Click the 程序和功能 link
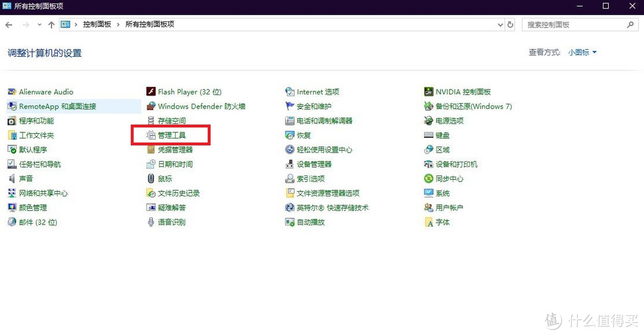The width and height of the screenshot is (644, 336). [36, 121]
